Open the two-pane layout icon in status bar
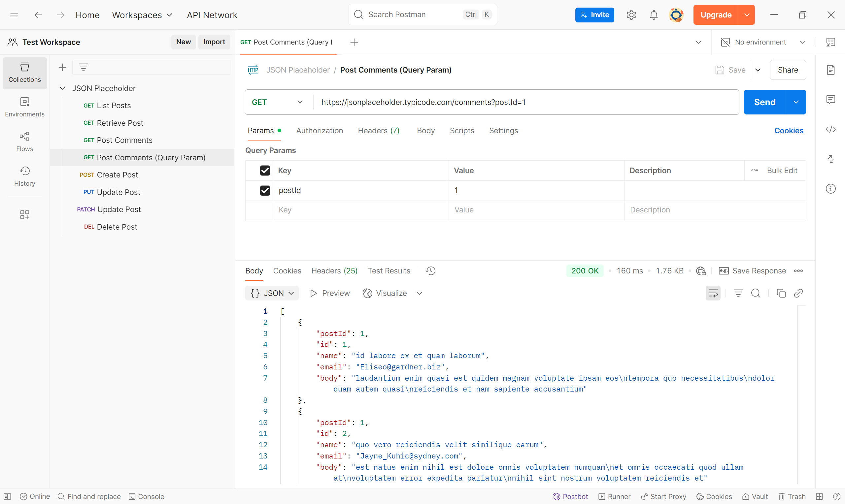Screen dimensions: 845x504 (x=820, y=496)
